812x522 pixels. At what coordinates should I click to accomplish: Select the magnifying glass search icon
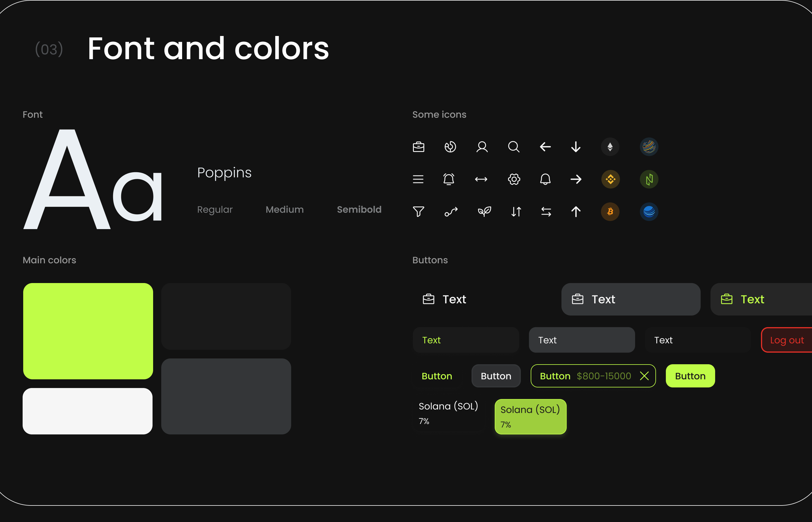(x=514, y=147)
